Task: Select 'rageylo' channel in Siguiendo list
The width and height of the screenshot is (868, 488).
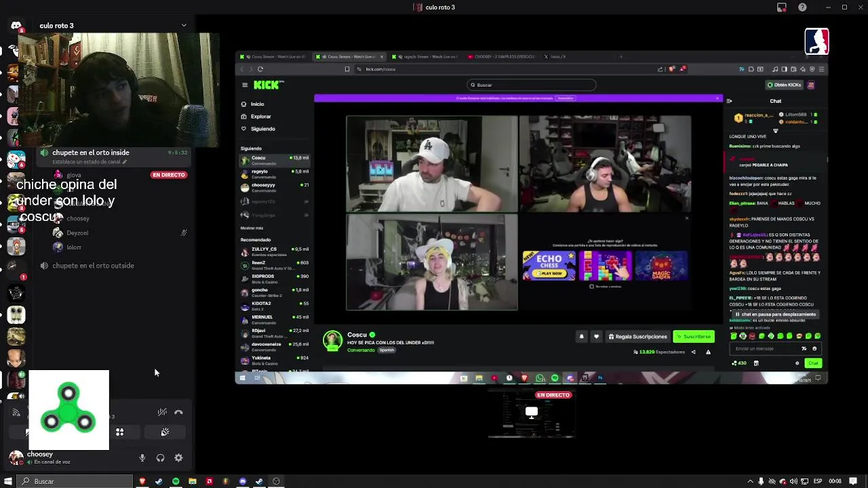Action: (275, 174)
